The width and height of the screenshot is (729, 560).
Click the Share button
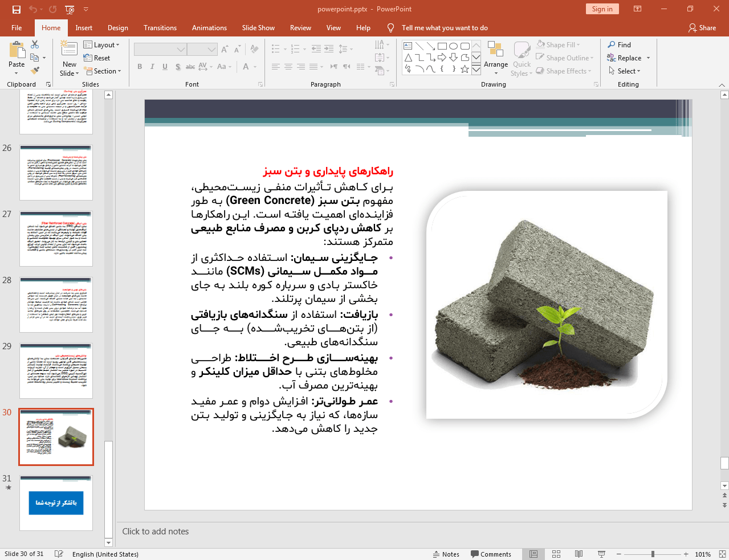click(702, 27)
